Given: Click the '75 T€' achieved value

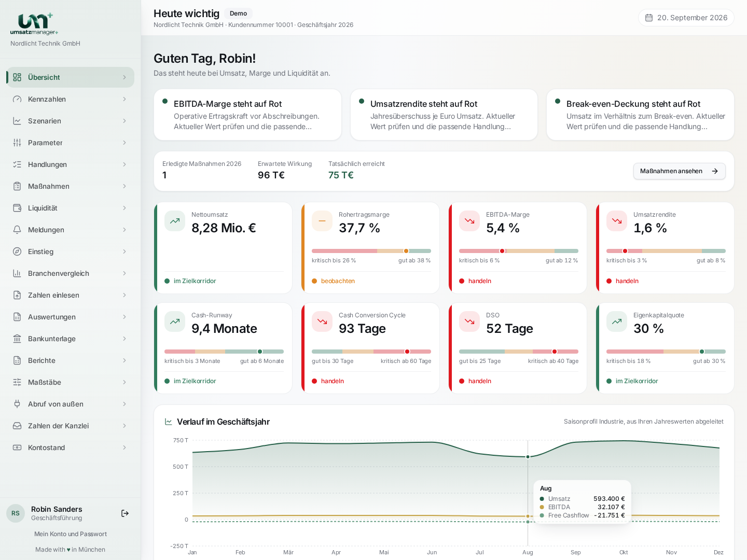Looking at the screenshot, I should 341,175.
